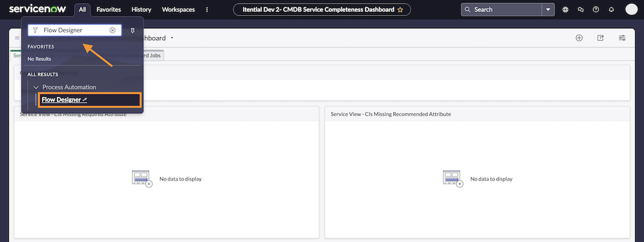Collapse the Process Automation group

click(x=36, y=87)
